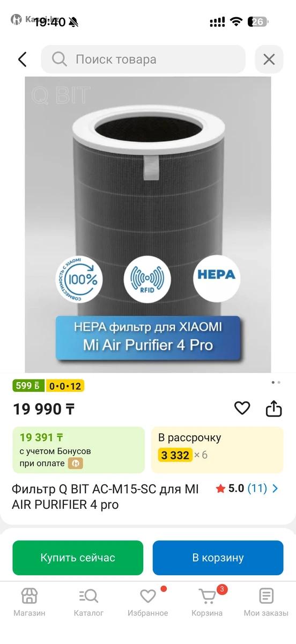296x644 pixels.
Task: Tap the product filter image
Action: (x=148, y=225)
